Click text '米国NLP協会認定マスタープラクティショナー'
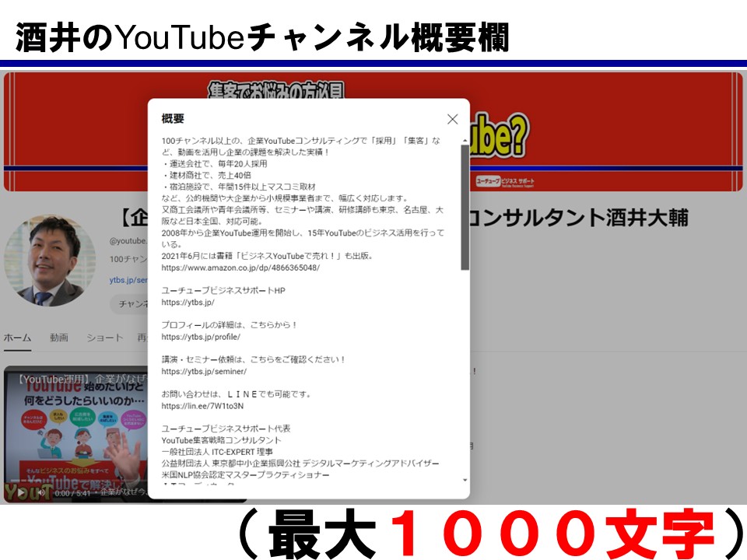This screenshot has height=560, width=747. [245, 474]
